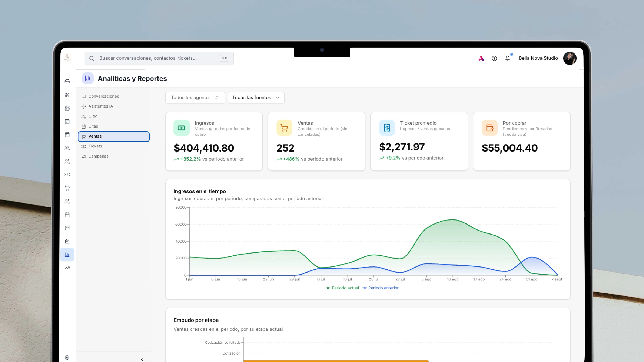Click the Bella Nova Studio account name
This screenshot has width=644, height=362.
click(538, 58)
